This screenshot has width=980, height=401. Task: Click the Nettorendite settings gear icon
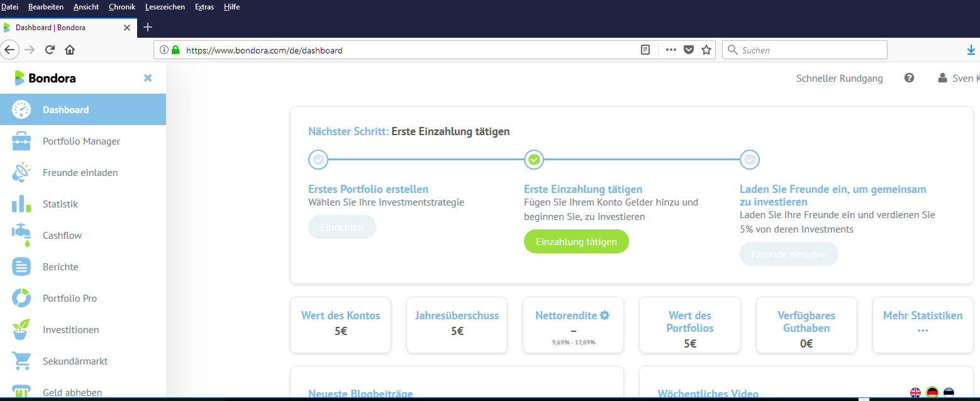pyautogui.click(x=604, y=316)
